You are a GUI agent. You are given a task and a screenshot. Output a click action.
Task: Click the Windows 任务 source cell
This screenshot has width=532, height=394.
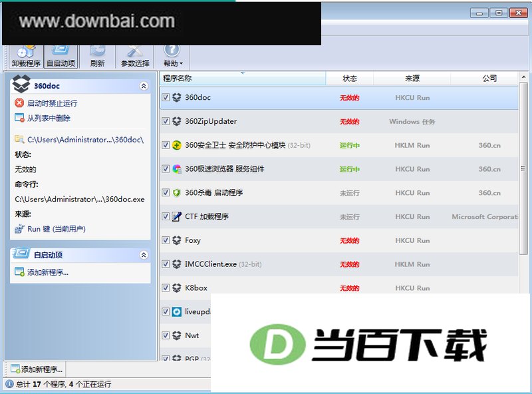412,122
